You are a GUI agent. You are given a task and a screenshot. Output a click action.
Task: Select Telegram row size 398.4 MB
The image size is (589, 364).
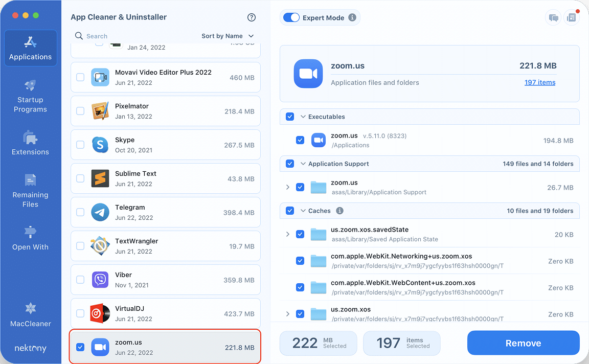tap(239, 213)
